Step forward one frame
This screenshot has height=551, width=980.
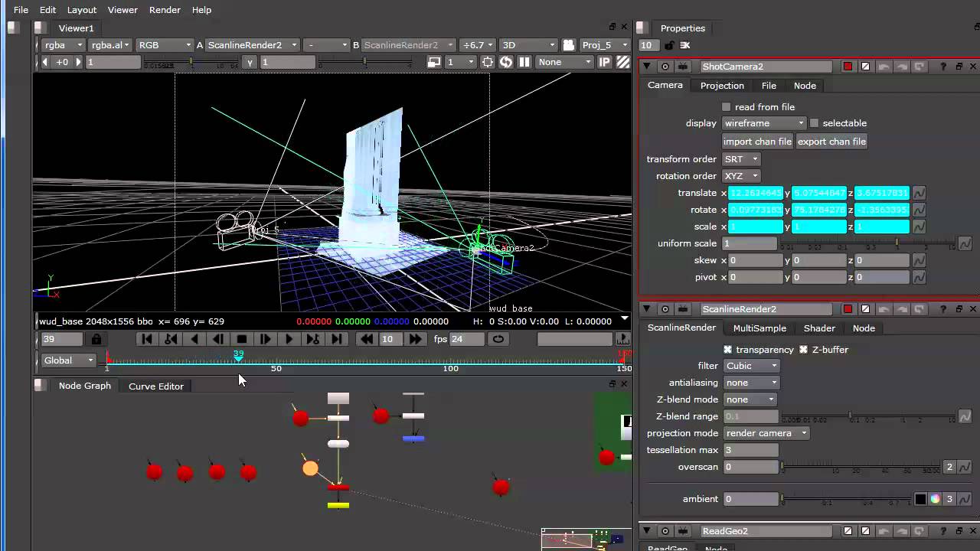pos(266,339)
